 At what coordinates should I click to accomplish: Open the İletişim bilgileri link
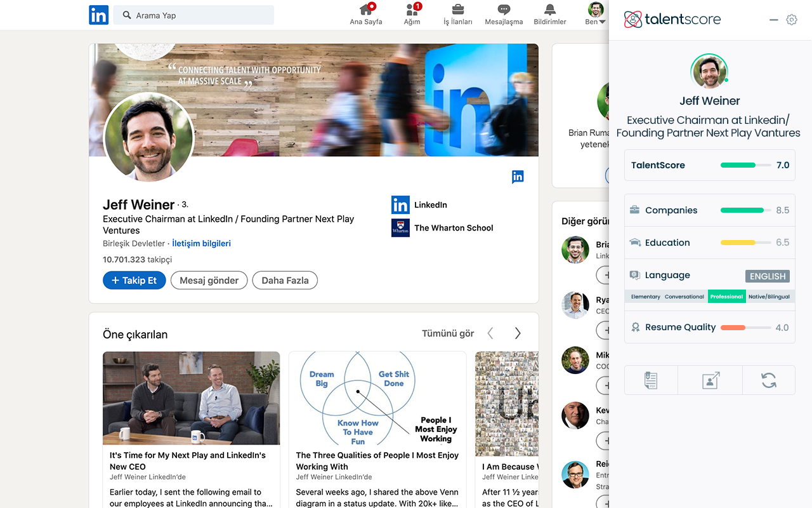[201, 243]
